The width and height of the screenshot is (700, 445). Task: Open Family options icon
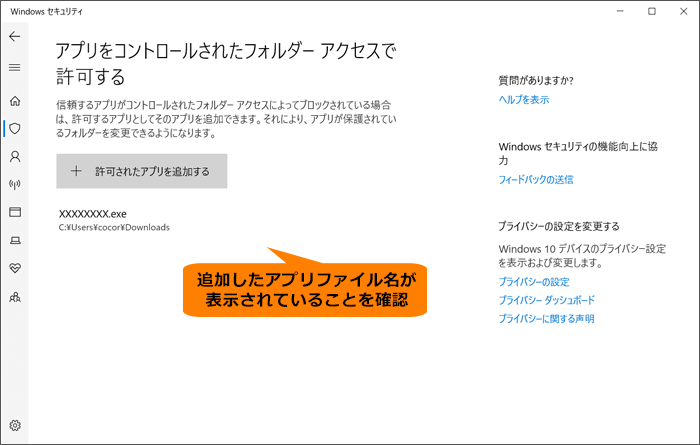click(15, 296)
